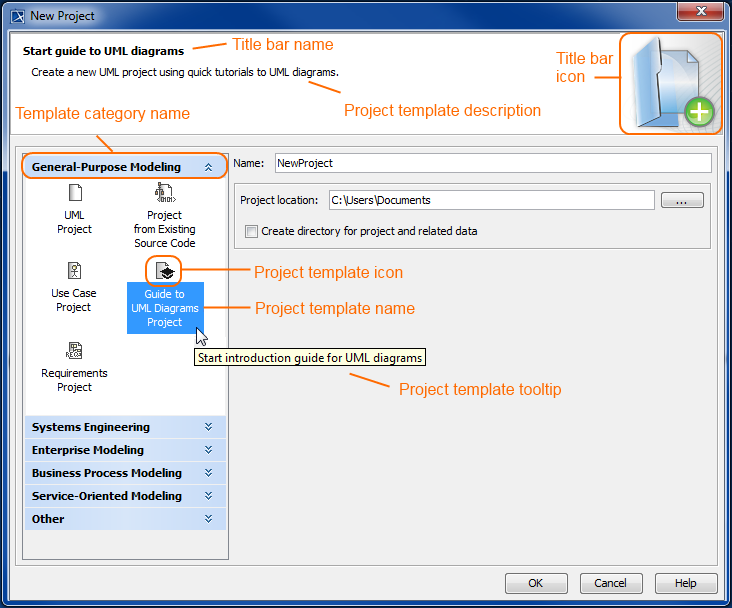Image resolution: width=732 pixels, height=608 pixels.
Task: Select Guide to UML Diagrams Project icon
Action: pyautogui.click(x=164, y=270)
